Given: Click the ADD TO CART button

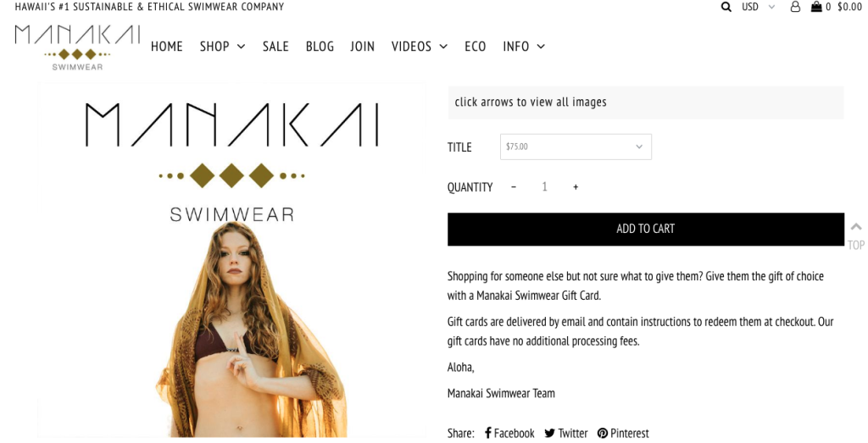Looking at the screenshot, I should click(x=646, y=229).
